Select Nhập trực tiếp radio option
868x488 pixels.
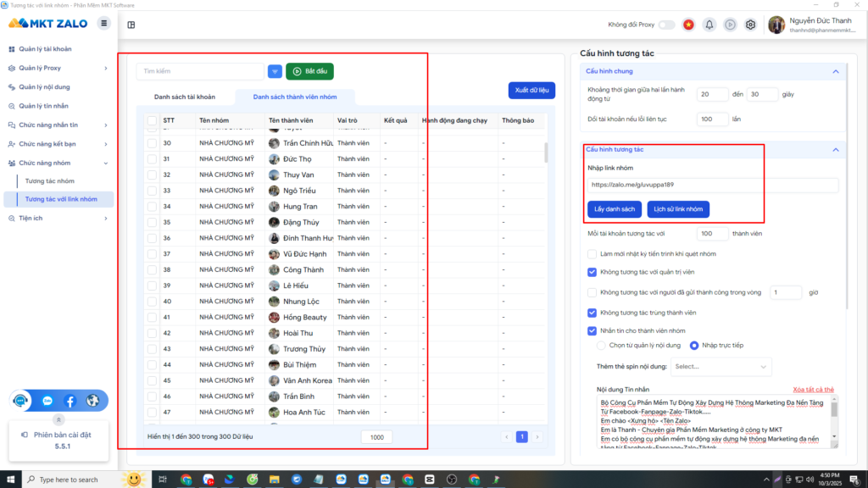(693, 346)
